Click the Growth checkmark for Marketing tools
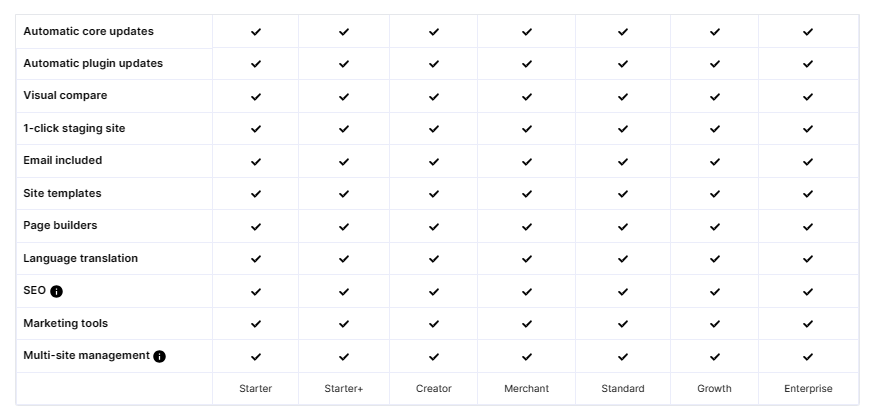Screen dimensions: 873x418 click(x=714, y=324)
